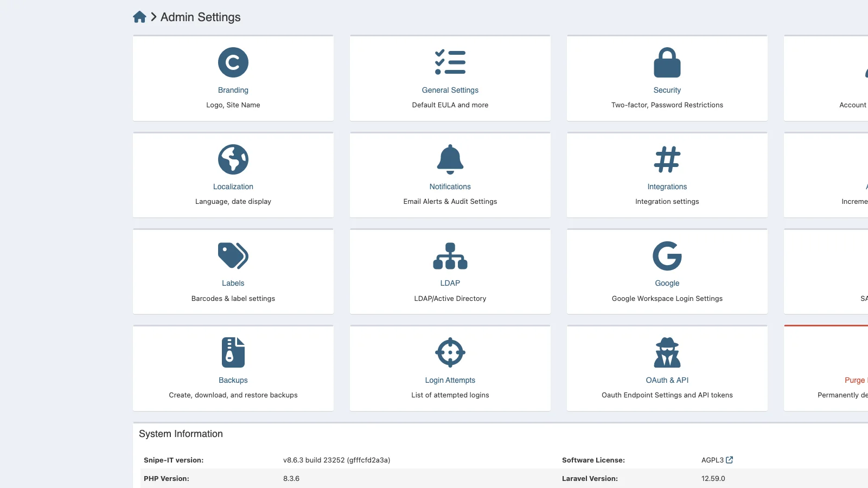This screenshot has height=488, width=868.
Task: Click 'Create, download, and restore backups' text
Action: pyautogui.click(x=233, y=395)
